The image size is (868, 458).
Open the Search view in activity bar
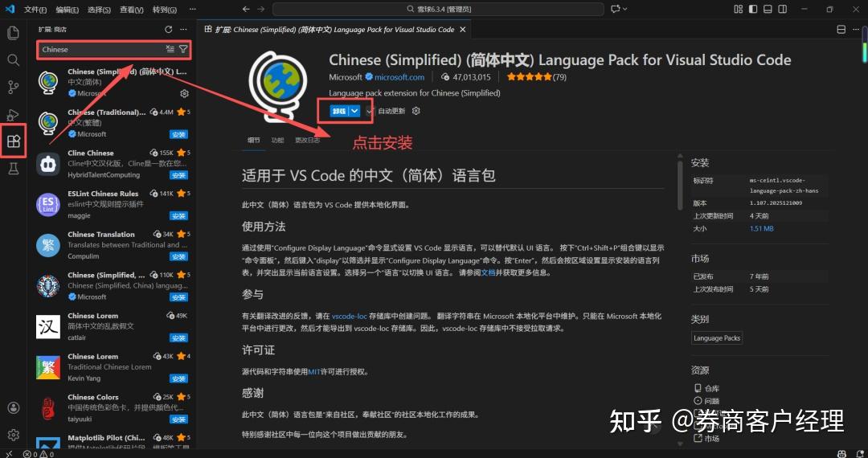pyautogui.click(x=14, y=59)
